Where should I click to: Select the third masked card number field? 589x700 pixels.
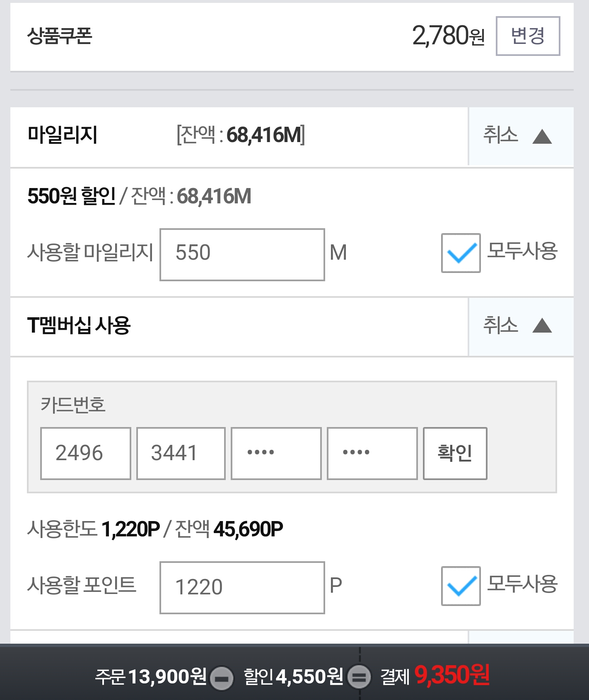coord(276,453)
